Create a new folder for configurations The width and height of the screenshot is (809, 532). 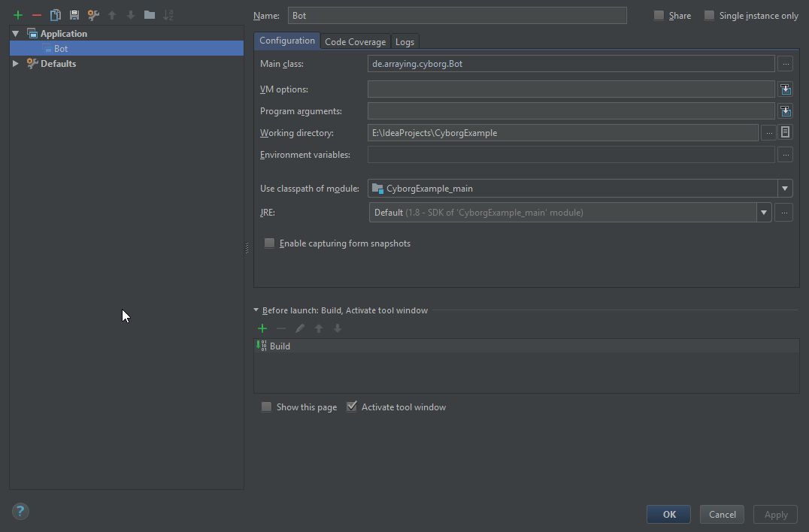click(x=150, y=15)
